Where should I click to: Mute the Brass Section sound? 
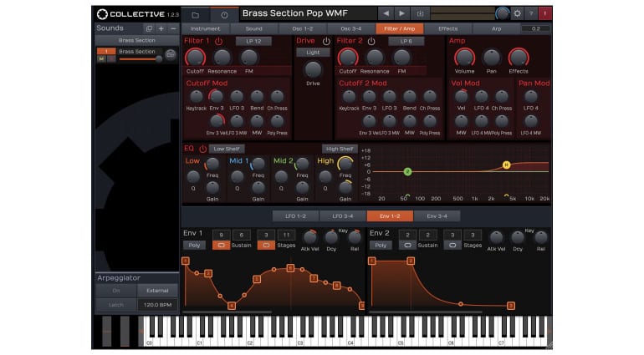(101, 58)
